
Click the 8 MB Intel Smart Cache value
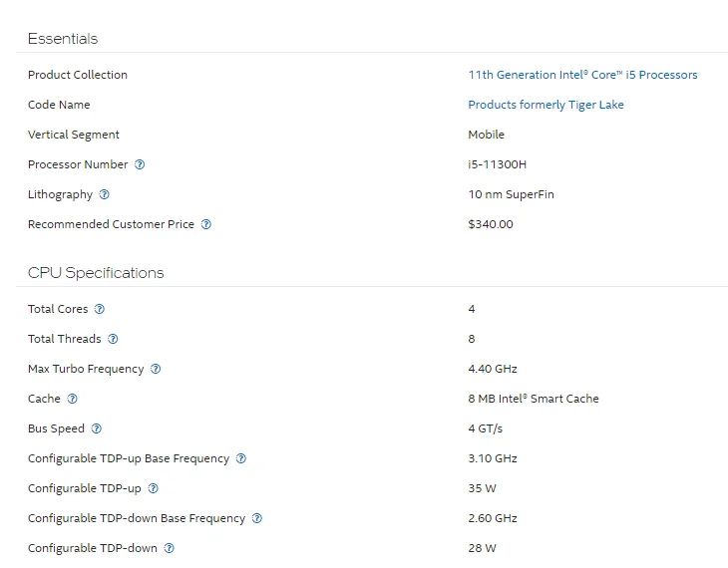pyautogui.click(x=534, y=399)
